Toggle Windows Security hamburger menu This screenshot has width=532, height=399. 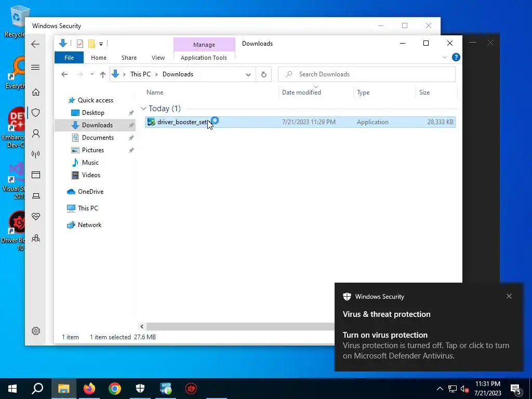pos(35,67)
